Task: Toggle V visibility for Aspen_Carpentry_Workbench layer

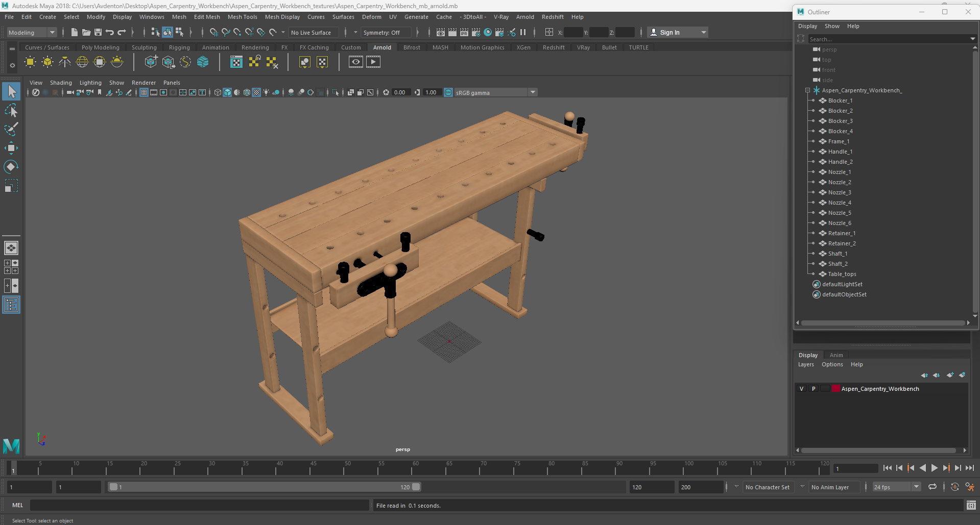Action: [801, 389]
